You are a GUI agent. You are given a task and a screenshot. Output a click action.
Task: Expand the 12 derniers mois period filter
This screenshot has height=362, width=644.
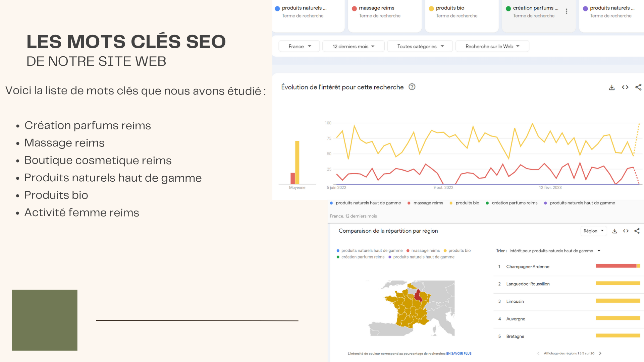[x=353, y=46]
